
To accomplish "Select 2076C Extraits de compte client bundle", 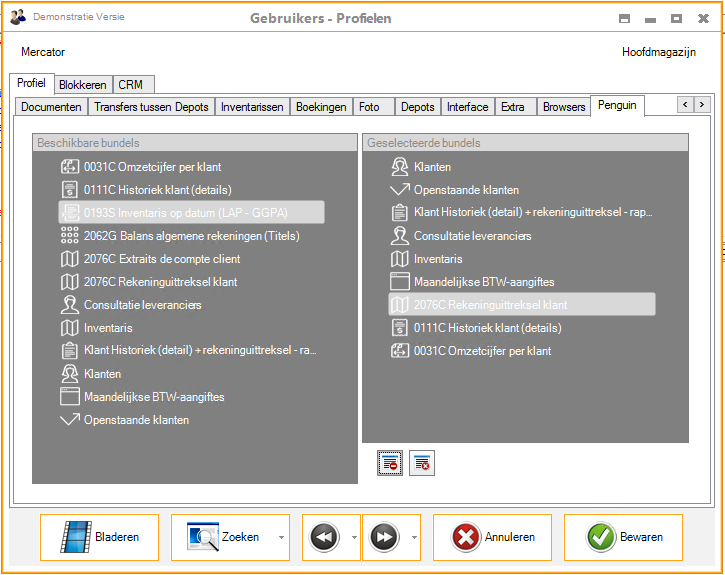I will [x=161, y=259].
